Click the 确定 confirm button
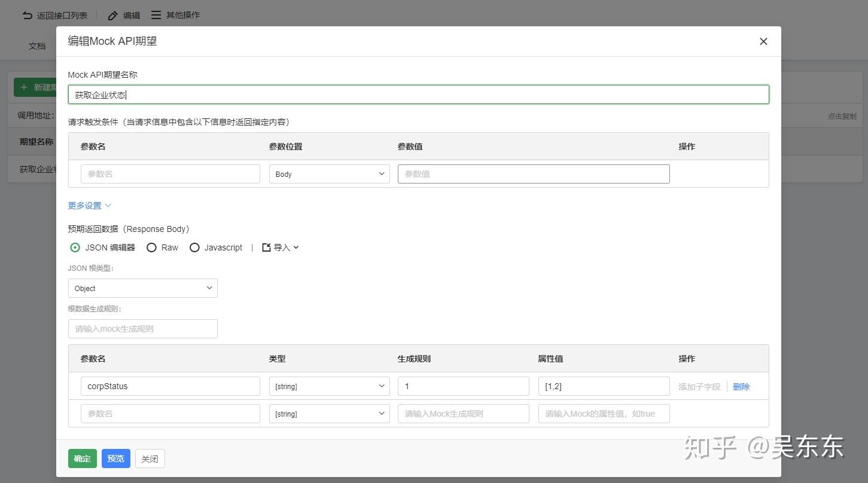The width and height of the screenshot is (868, 483). [82, 458]
